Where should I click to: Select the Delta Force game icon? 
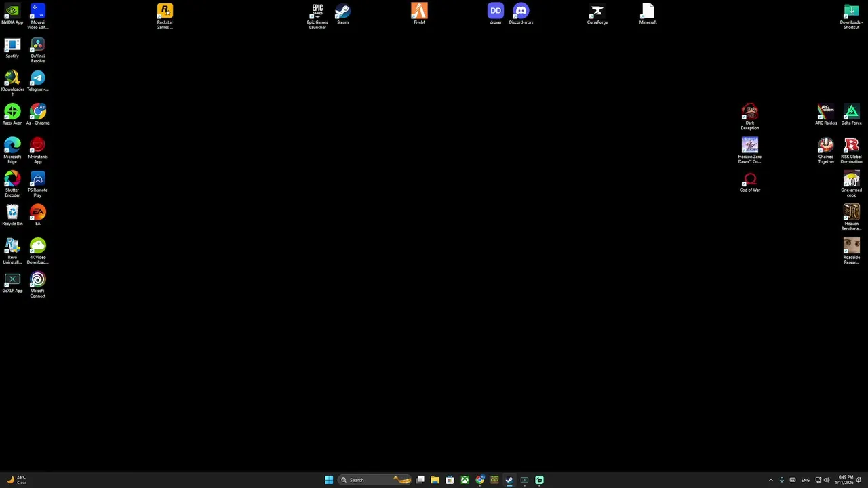(x=851, y=115)
